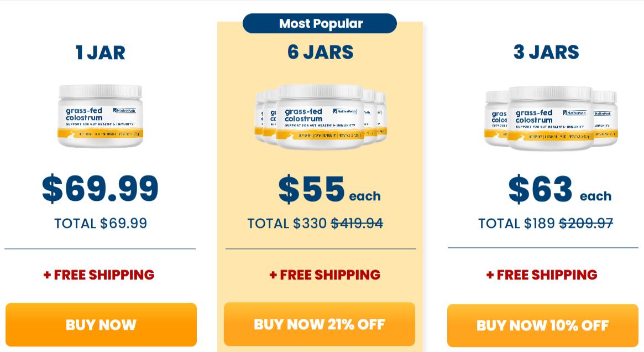
Task: Click the BUY NOW 21% OFF button
Action: (x=320, y=325)
